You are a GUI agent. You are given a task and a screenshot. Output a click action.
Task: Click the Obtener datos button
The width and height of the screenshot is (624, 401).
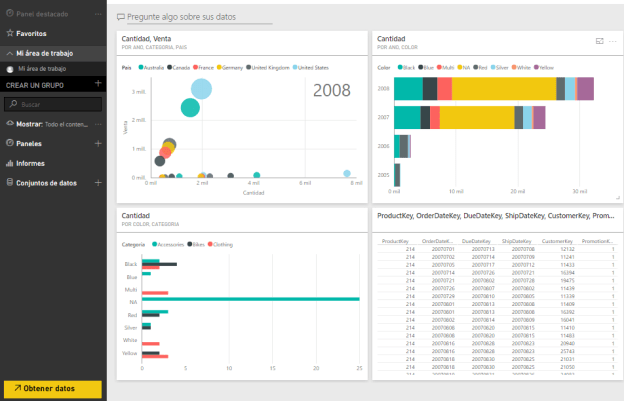click(x=52, y=388)
